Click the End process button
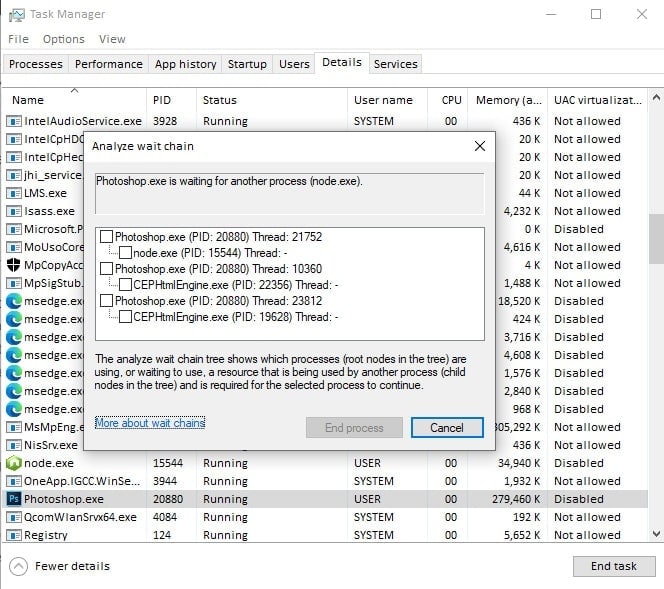Viewport: 664px width, 589px height. click(354, 428)
